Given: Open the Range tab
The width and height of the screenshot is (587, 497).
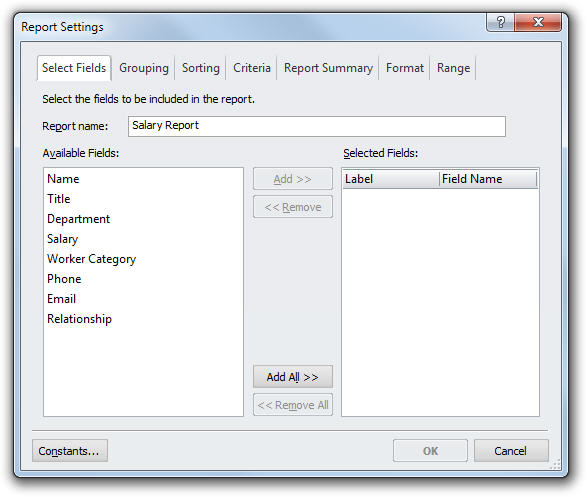Looking at the screenshot, I should tap(453, 68).
